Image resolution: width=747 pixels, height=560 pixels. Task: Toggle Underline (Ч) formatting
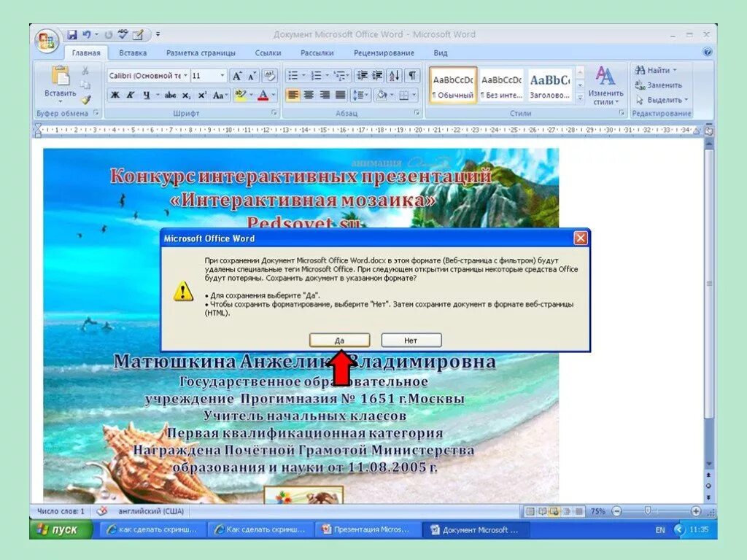tap(146, 96)
